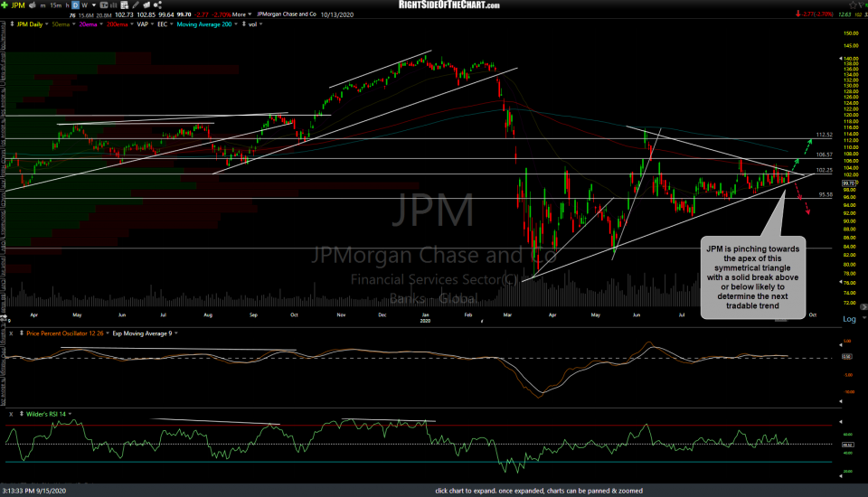Viewport: 868px width, 497px height.
Task: Click the JPM ticker symbol field
Action: tap(18, 5)
